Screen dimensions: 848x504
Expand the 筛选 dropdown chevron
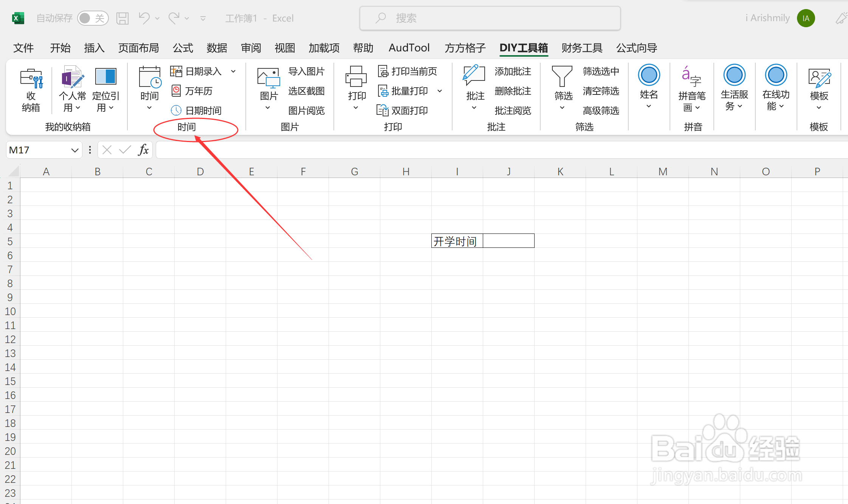click(x=562, y=108)
